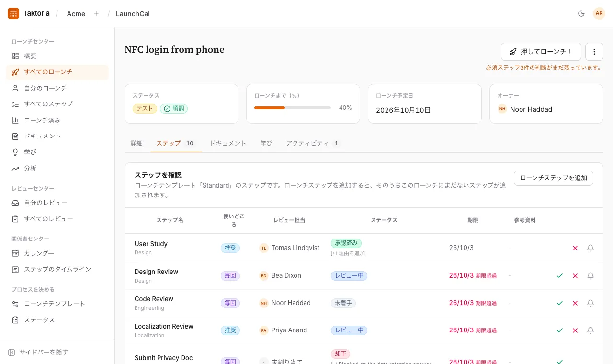Open ローンチ済み in the sidebar
The width and height of the screenshot is (613, 364).
(x=57, y=120)
